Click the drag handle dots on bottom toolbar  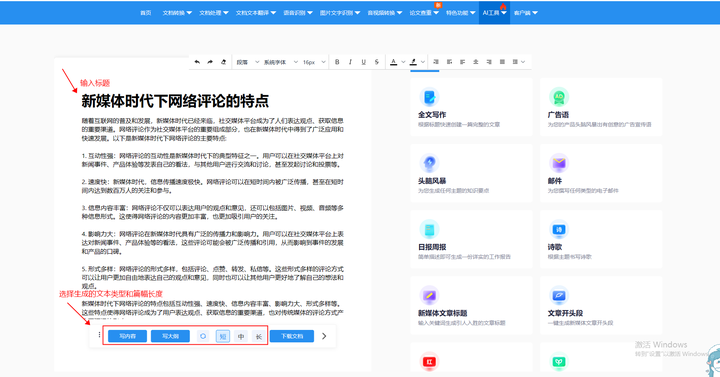[x=99, y=335]
